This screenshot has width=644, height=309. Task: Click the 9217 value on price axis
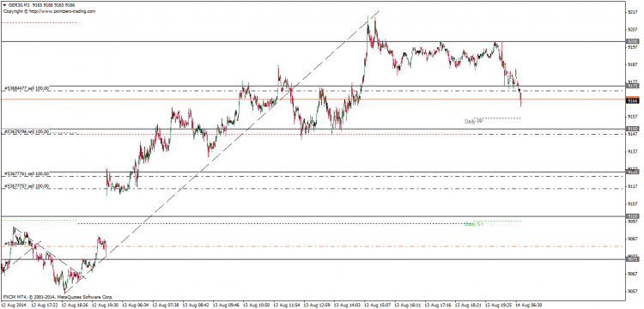click(x=633, y=12)
